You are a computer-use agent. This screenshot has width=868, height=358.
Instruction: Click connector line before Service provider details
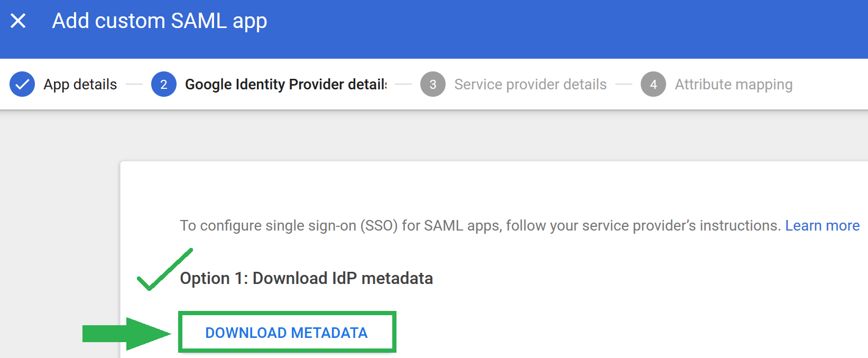[403, 84]
